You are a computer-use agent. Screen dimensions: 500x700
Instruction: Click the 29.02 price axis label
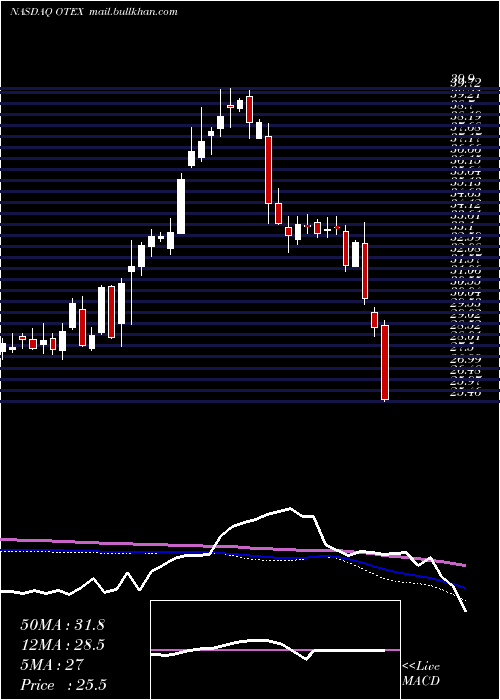coord(466,316)
